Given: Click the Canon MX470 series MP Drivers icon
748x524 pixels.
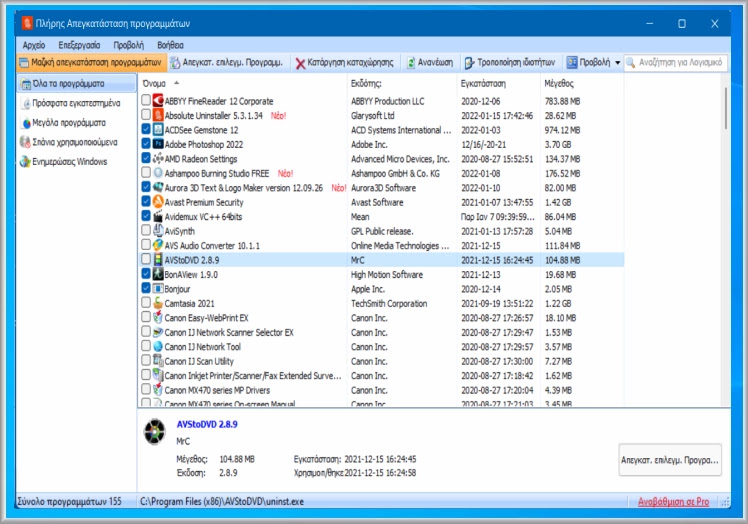Looking at the screenshot, I should (158, 390).
